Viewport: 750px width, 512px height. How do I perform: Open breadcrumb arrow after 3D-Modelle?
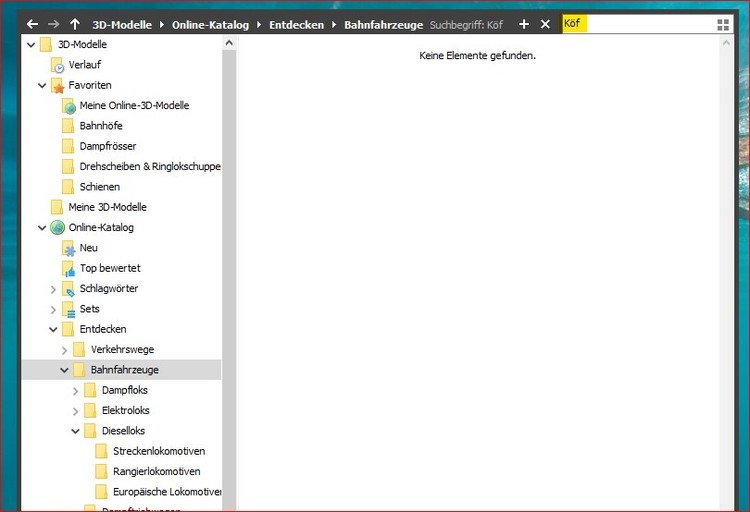[162, 24]
